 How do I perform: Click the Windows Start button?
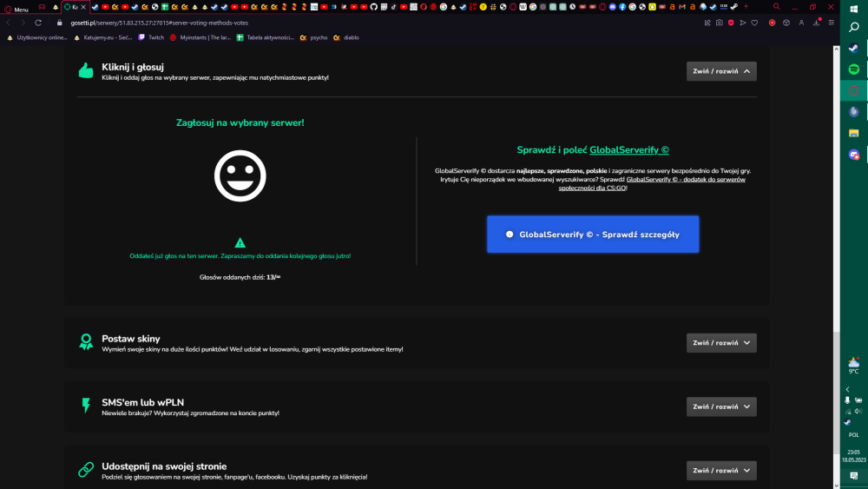[x=853, y=8]
